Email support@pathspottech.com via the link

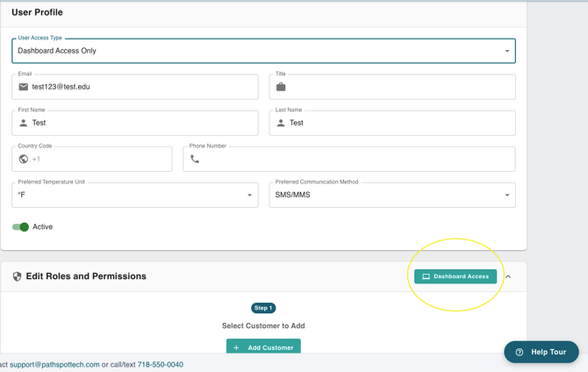tap(54, 364)
